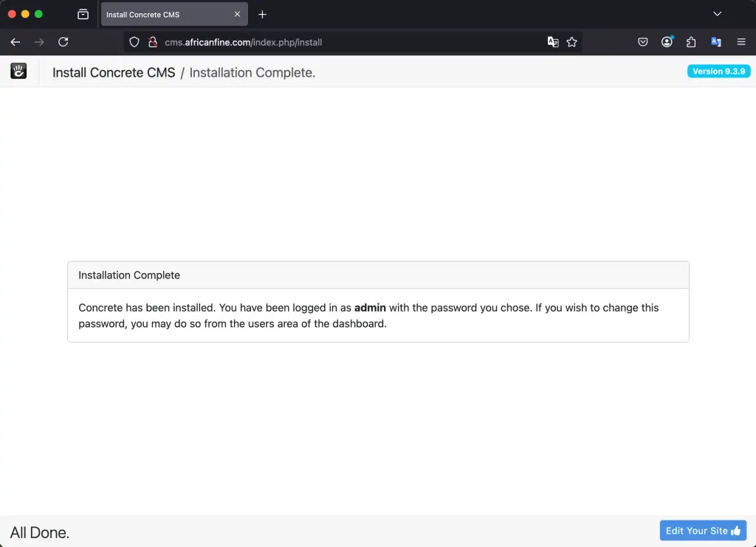This screenshot has width=756, height=547.
Task: Open the tracking protection shield icon
Action: [x=134, y=42]
